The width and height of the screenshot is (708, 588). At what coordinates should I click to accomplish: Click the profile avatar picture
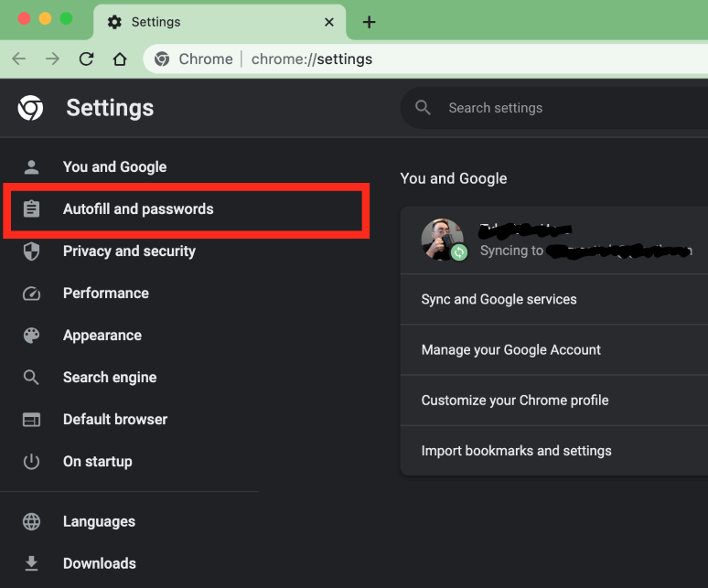click(443, 240)
